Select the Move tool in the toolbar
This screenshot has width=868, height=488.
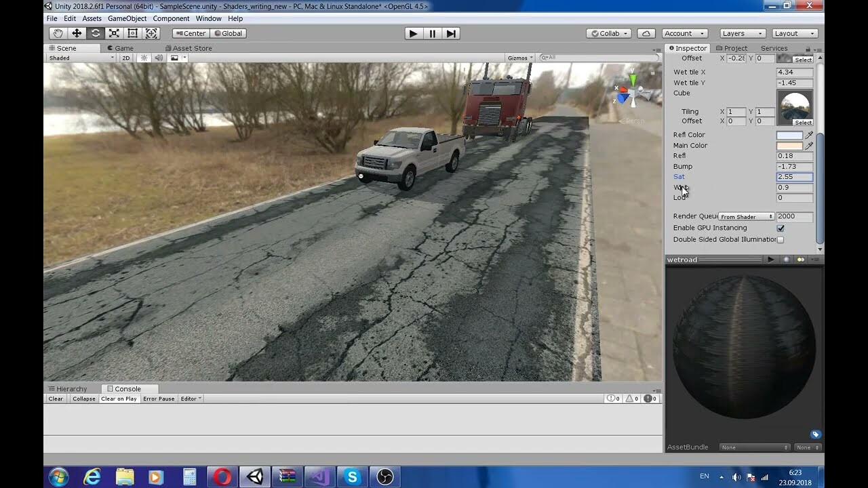coord(77,33)
